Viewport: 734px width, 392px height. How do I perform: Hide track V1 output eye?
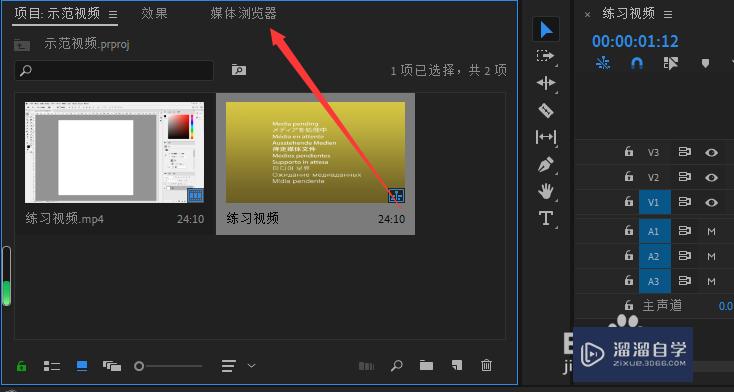tap(711, 202)
